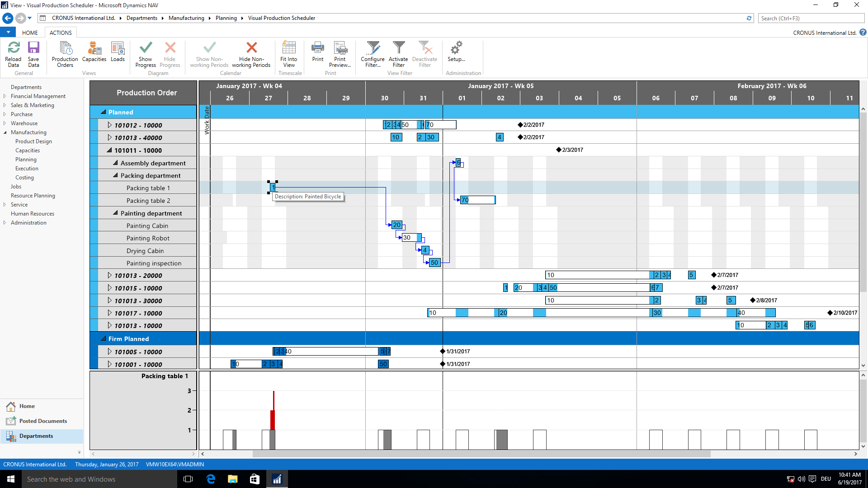Screen dimensions: 868x488
Task: Open the Manufacturing breadcrumb menu
Action: pos(186,18)
